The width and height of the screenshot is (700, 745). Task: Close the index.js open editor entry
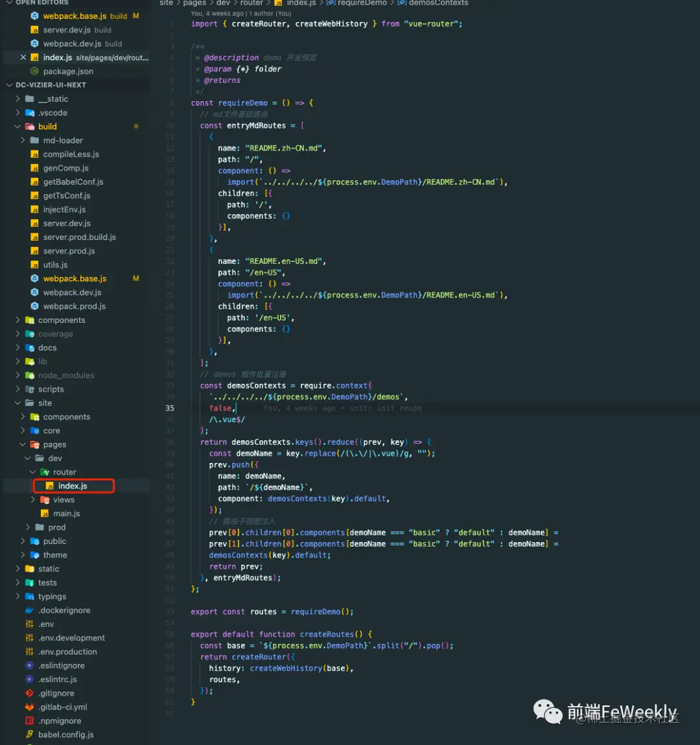coord(23,58)
